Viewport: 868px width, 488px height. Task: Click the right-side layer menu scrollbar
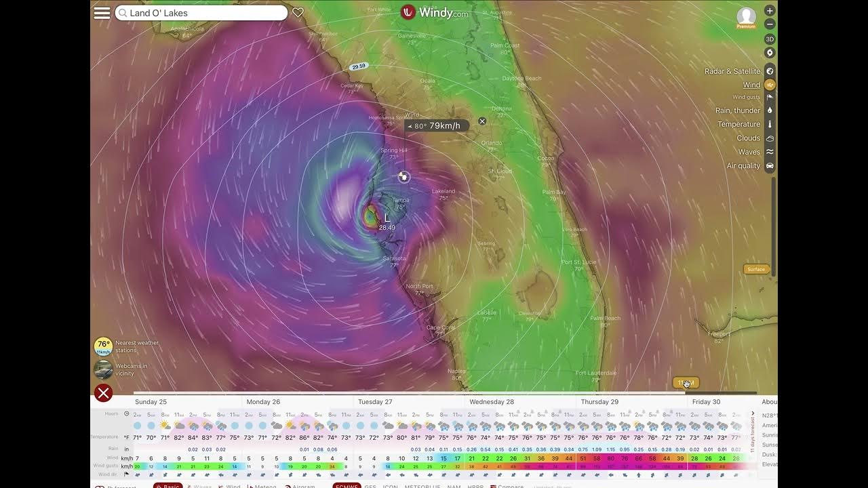pos(774,226)
